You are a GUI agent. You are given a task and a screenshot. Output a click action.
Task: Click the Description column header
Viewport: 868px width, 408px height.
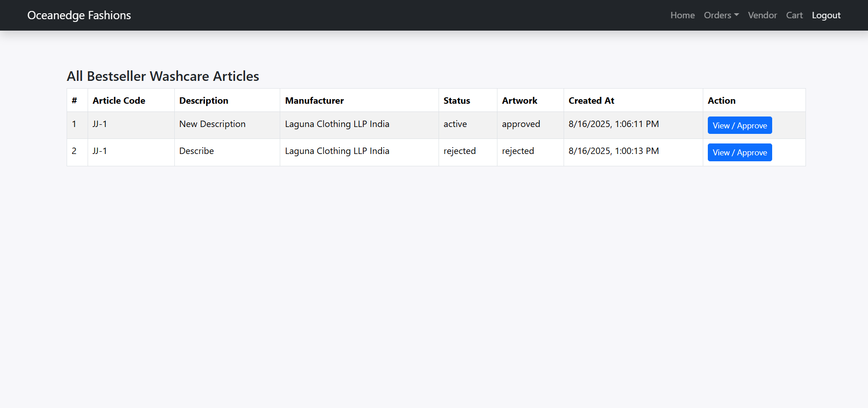coord(204,101)
